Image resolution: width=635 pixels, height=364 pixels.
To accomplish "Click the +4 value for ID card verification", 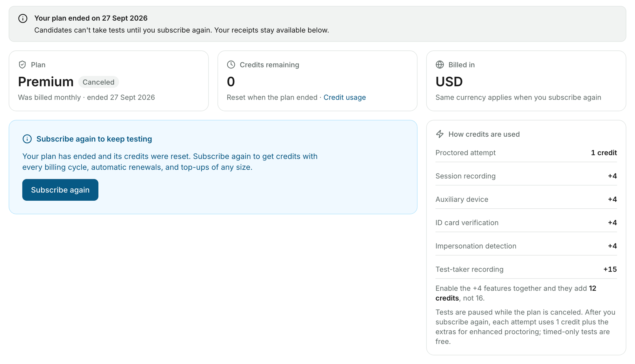I will (x=612, y=223).
